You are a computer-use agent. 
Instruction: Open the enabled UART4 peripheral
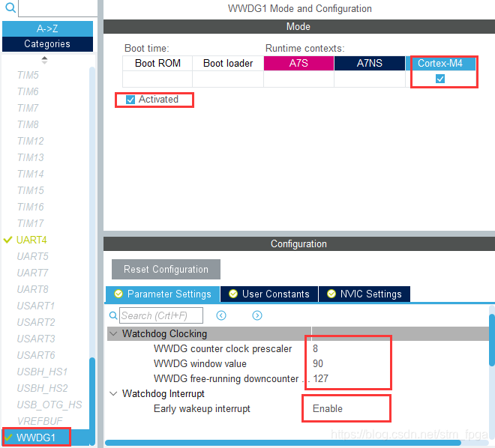click(x=31, y=240)
